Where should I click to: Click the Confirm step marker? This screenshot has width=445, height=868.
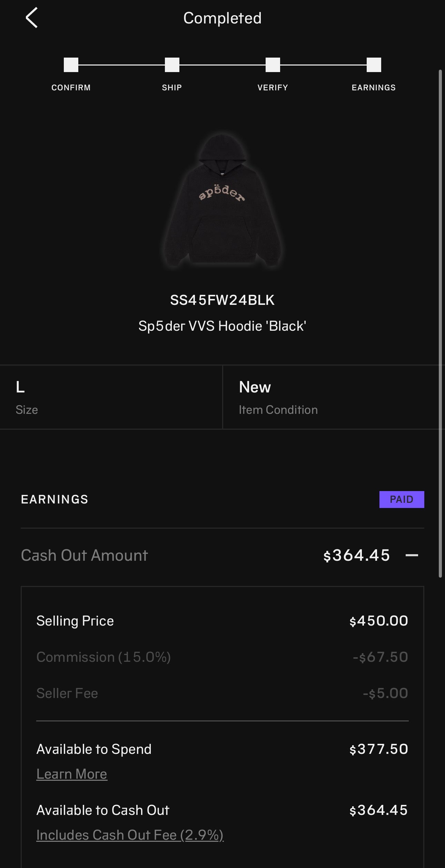pyautogui.click(x=71, y=65)
